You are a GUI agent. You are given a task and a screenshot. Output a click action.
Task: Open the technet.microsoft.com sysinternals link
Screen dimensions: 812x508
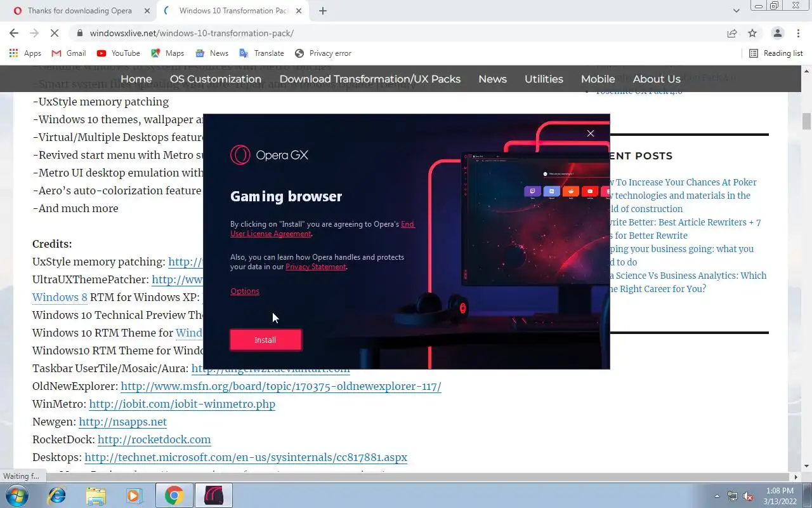246,457
